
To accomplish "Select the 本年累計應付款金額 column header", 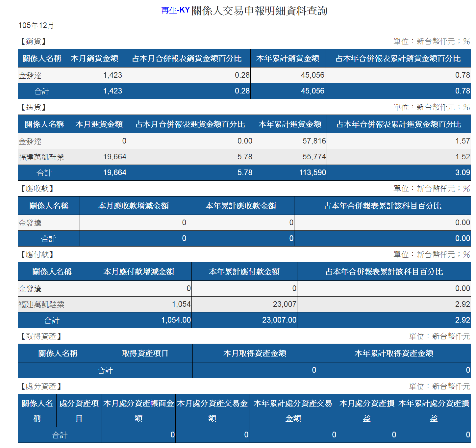I will click(x=244, y=272).
